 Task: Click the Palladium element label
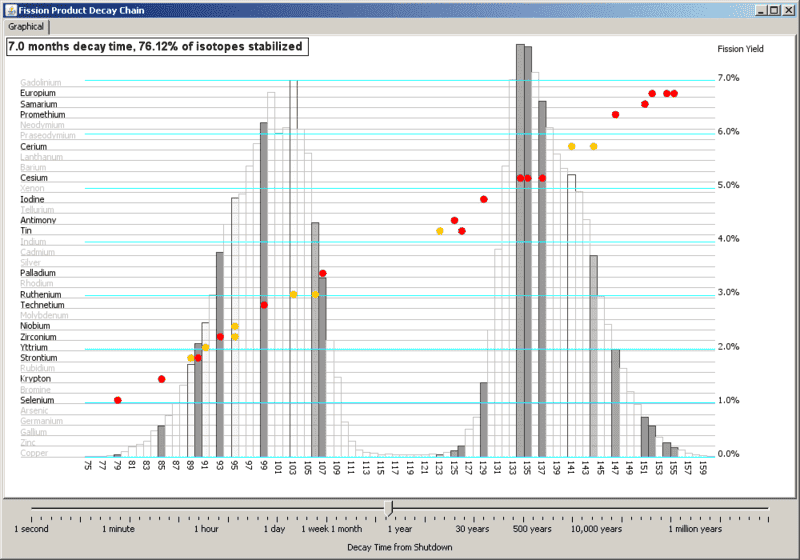pyautogui.click(x=38, y=273)
